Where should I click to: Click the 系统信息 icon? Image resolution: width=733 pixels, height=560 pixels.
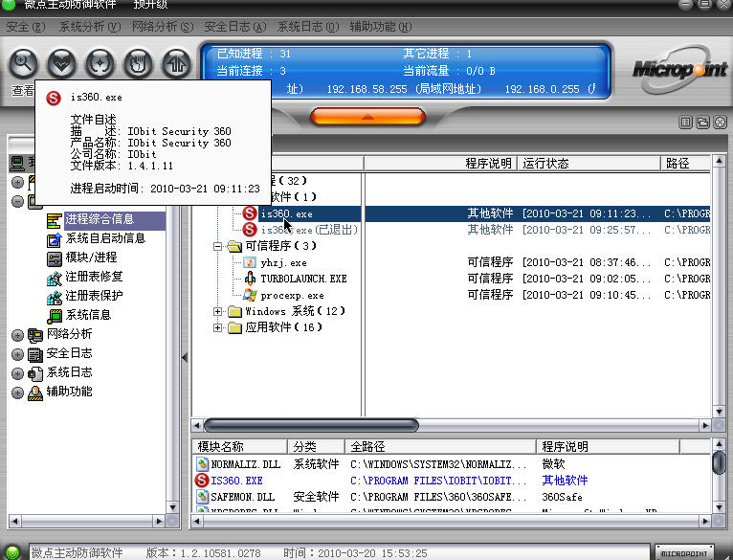point(55,316)
